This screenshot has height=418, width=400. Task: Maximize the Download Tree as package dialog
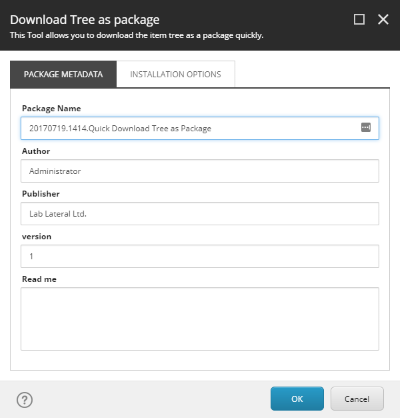359,19
